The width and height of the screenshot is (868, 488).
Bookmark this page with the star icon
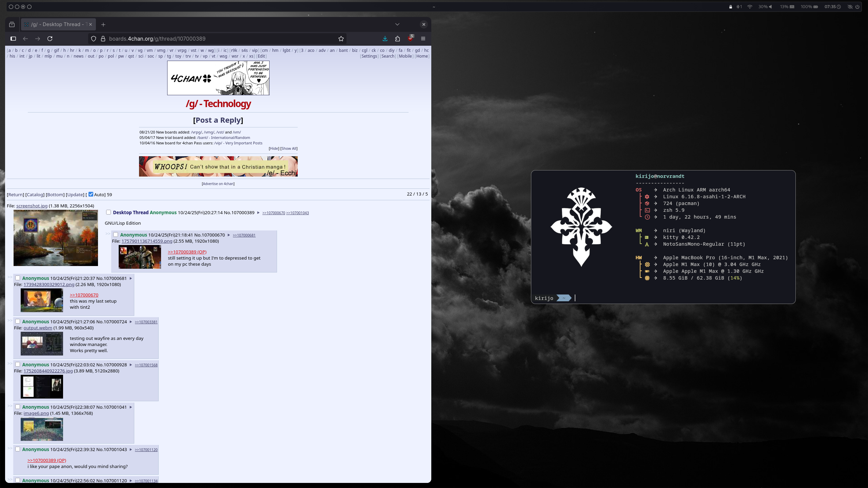[341, 39]
